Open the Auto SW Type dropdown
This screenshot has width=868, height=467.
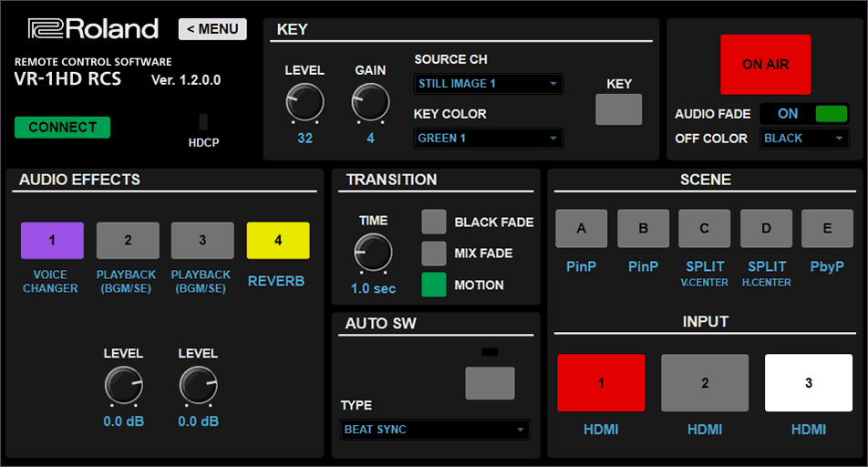(434, 430)
